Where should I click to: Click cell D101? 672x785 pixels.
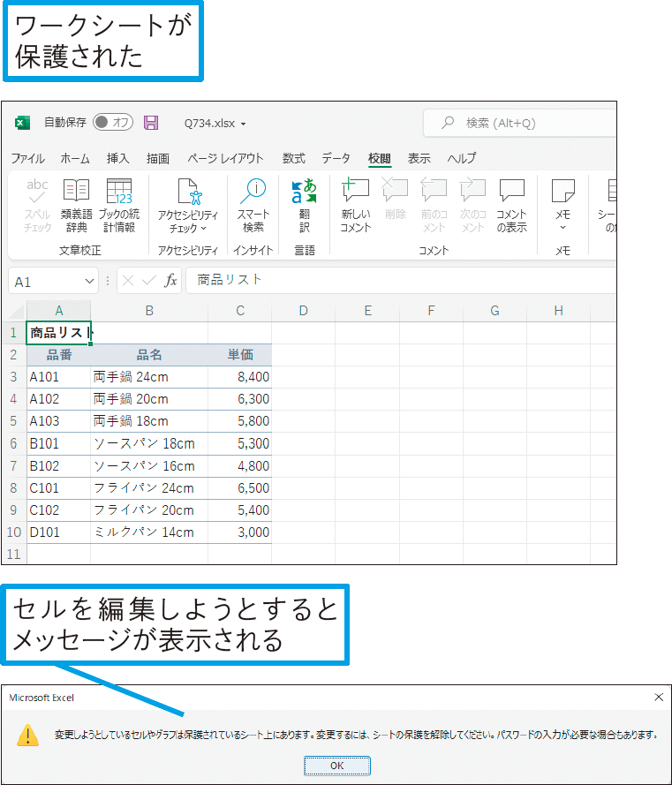pyautogui.click(x=58, y=532)
